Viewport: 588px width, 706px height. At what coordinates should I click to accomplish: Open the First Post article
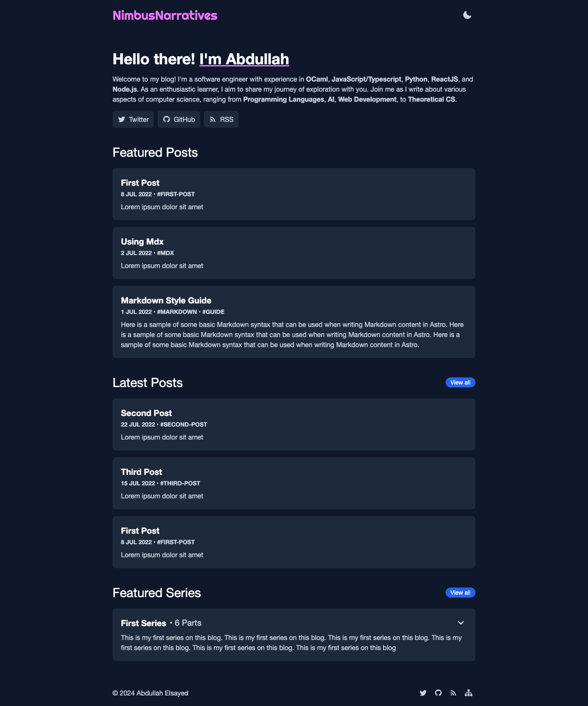pyautogui.click(x=140, y=183)
